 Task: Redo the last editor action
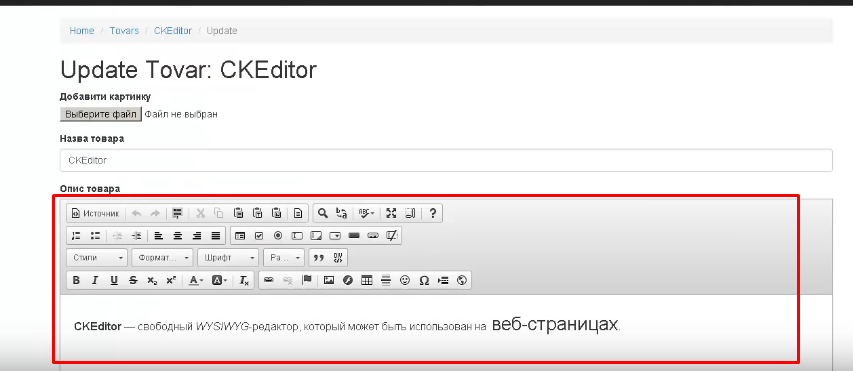pyautogui.click(x=154, y=213)
